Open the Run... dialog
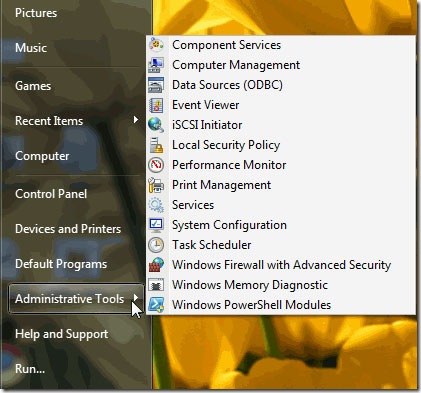 point(30,369)
